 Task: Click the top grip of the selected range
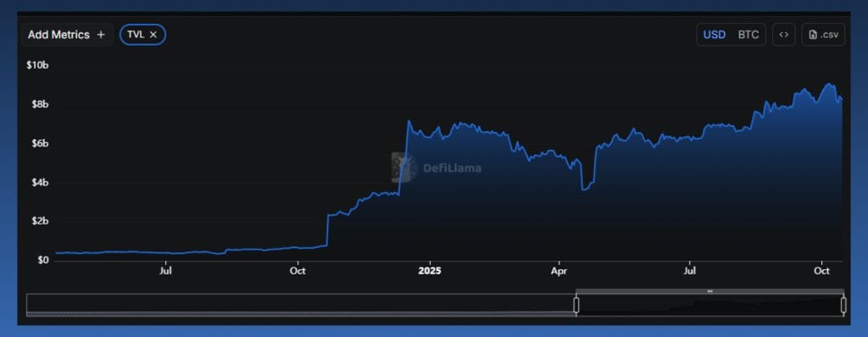coord(709,291)
